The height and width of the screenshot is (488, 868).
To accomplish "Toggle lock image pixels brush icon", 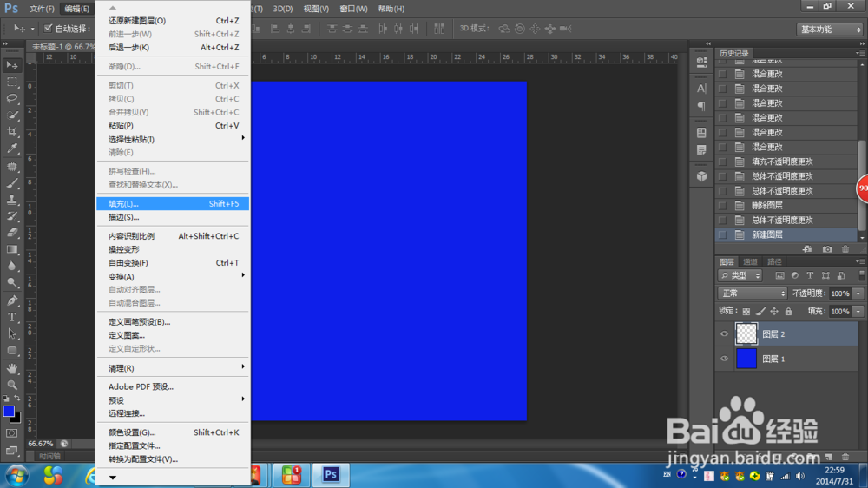I will 760,312.
